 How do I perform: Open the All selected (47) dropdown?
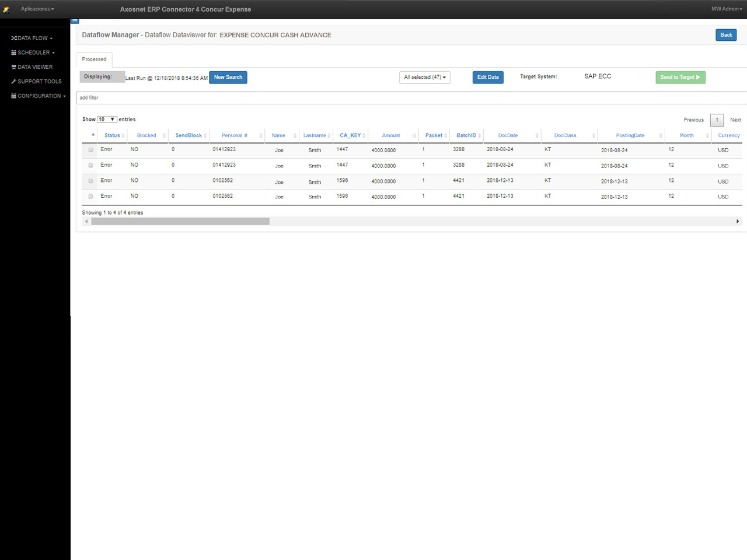[424, 77]
